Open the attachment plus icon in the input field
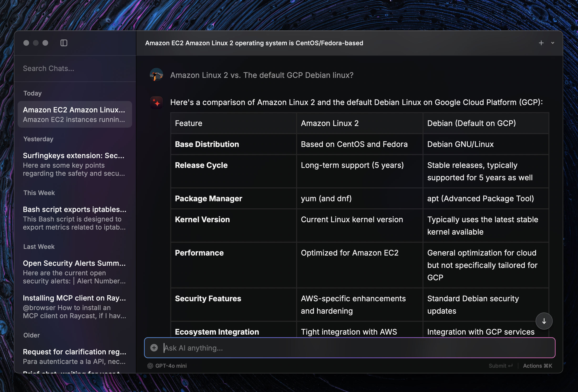The image size is (578, 392). 154,348
